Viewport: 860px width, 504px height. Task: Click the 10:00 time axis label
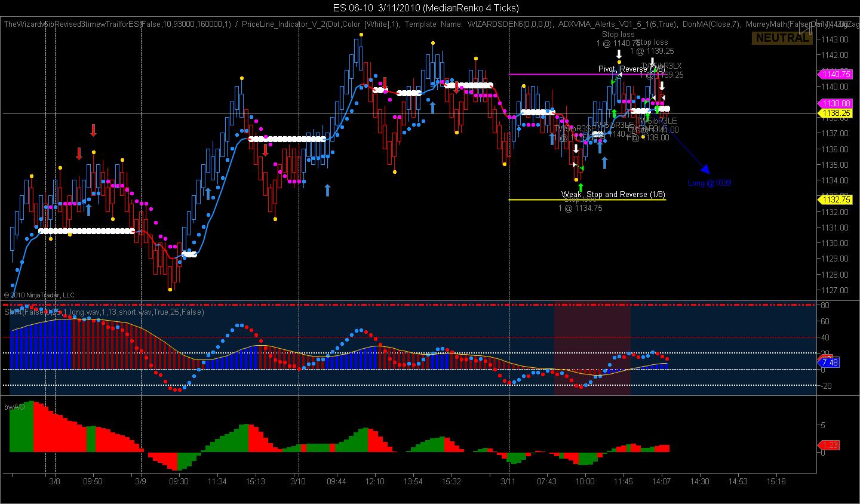(x=585, y=481)
